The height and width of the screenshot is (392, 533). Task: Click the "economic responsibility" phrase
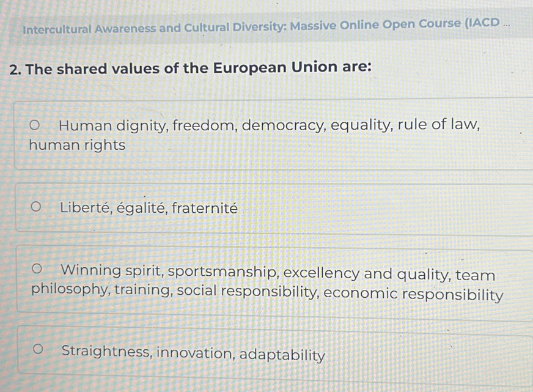pyautogui.click(x=413, y=294)
